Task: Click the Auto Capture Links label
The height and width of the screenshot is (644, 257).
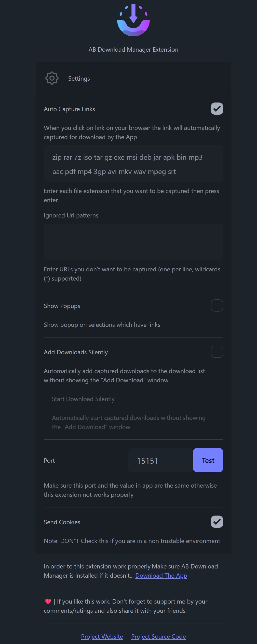Action: click(x=69, y=109)
